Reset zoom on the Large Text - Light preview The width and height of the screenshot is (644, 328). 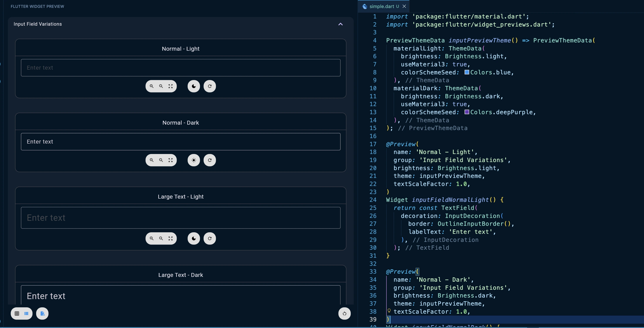pos(170,238)
